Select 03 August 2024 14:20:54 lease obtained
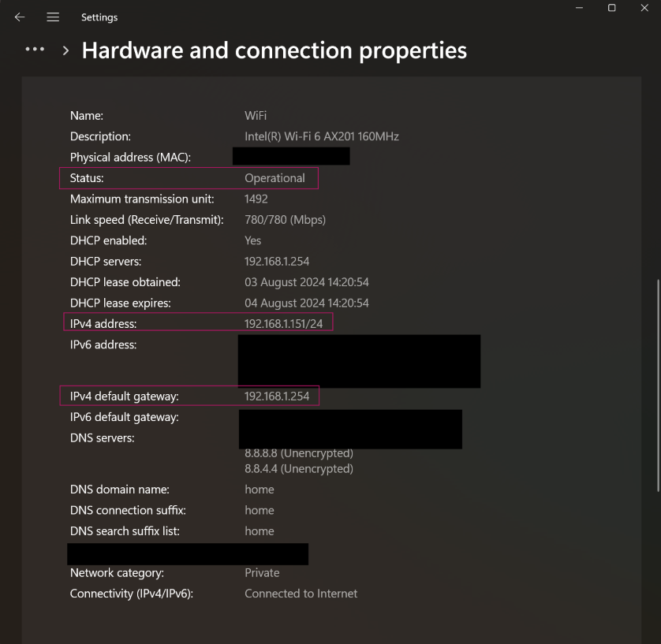The image size is (661, 644). click(x=307, y=282)
